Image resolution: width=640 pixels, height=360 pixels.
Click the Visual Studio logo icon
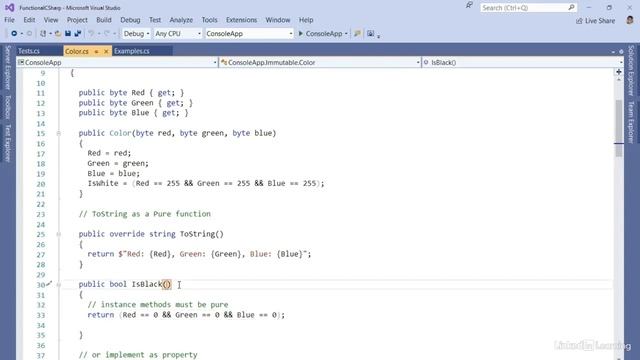(9, 7)
